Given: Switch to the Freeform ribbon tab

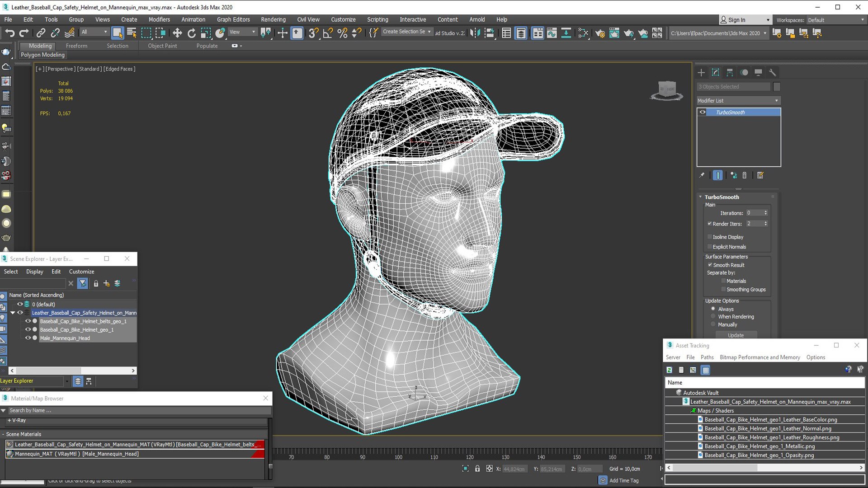Looking at the screenshot, I should click(x=76, y=46).
